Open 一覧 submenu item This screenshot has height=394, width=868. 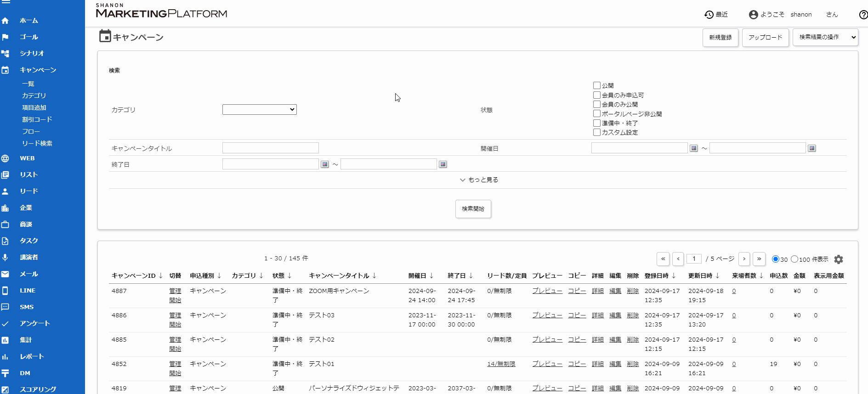click(x=28, y=84)
